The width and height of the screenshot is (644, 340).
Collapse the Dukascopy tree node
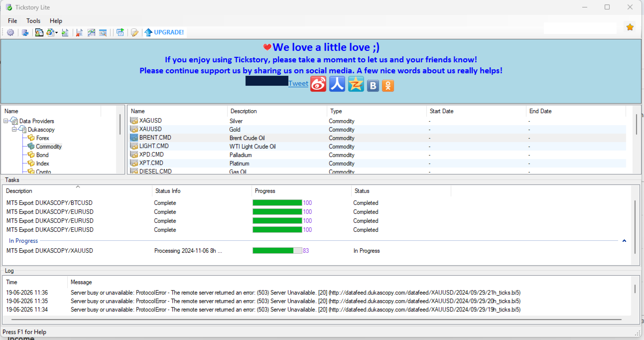(x=15, y=130)
